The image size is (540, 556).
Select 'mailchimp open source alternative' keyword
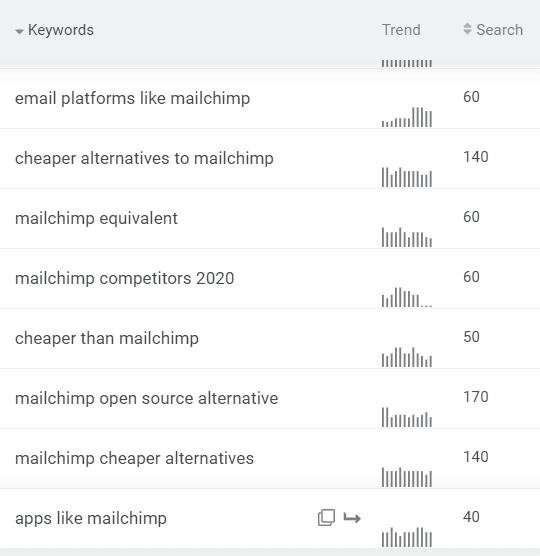(146, 398)
